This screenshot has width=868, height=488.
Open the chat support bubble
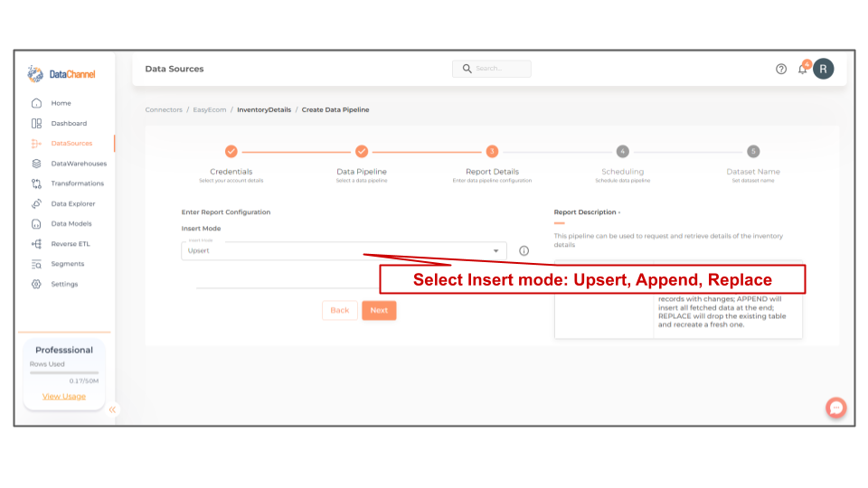point(835,408)
